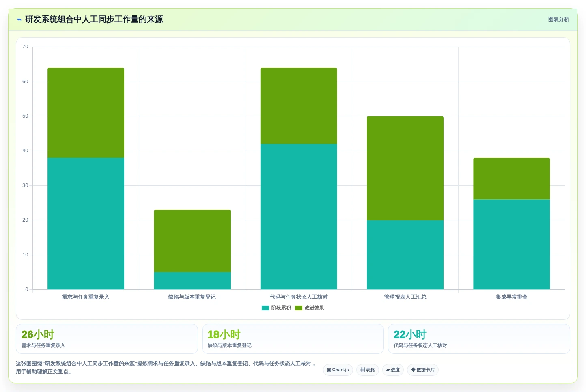Click the summary paragraph starting 这张图围绕
The width and height of the screenshot is (586, 392).
coord(166,368)
